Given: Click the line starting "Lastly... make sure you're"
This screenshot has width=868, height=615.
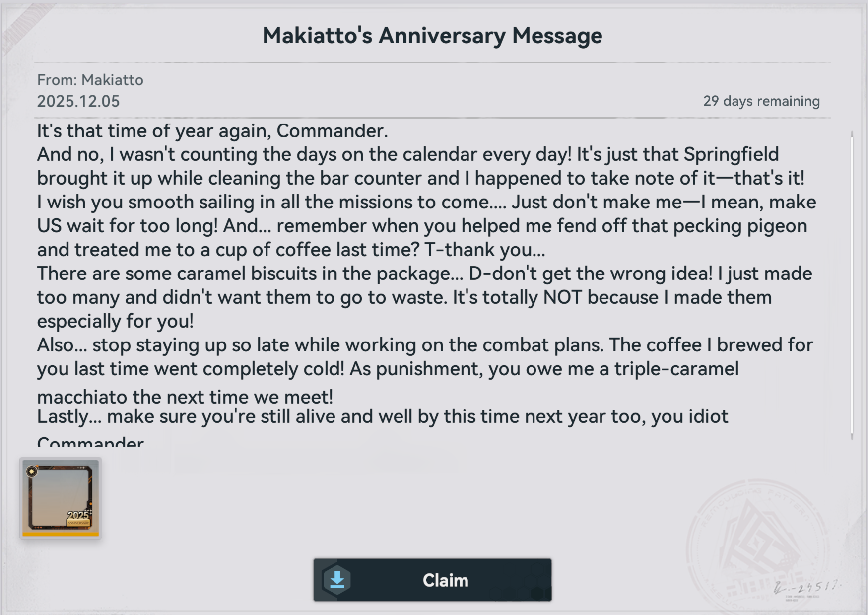Looking at the screenshot, I should pos(382,416).
